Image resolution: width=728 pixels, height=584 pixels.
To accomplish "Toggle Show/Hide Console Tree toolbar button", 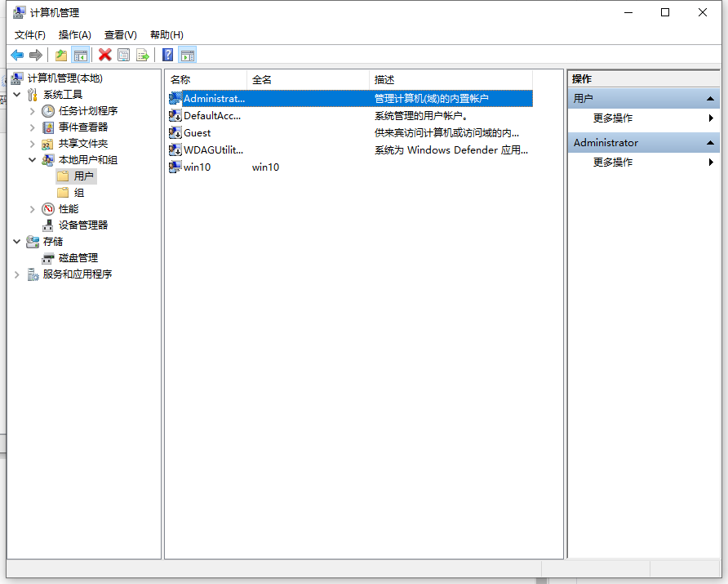I will [80, 55].
